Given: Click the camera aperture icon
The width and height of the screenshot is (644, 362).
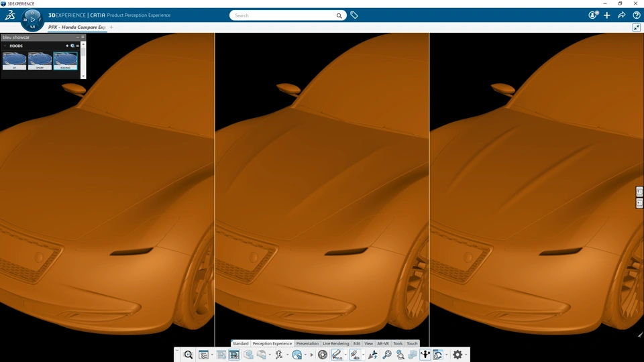Looking at the screenshot, I should tap(323, 355).
